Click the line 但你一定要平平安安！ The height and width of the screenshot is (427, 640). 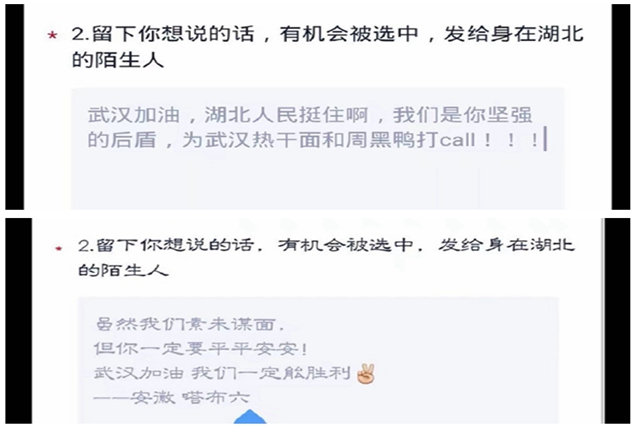(201, 349)
